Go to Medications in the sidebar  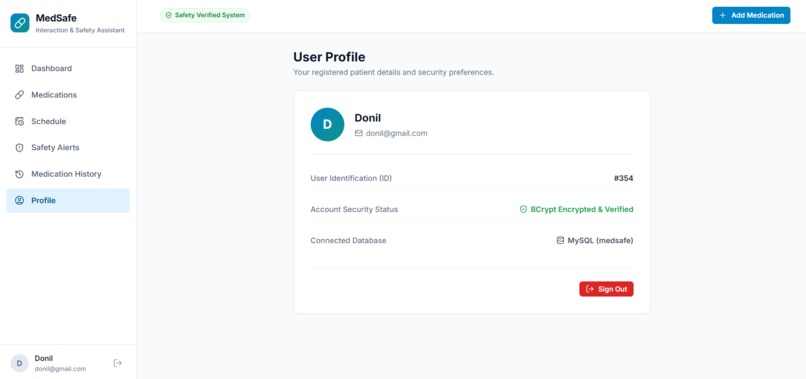click(x=68, y=95)
